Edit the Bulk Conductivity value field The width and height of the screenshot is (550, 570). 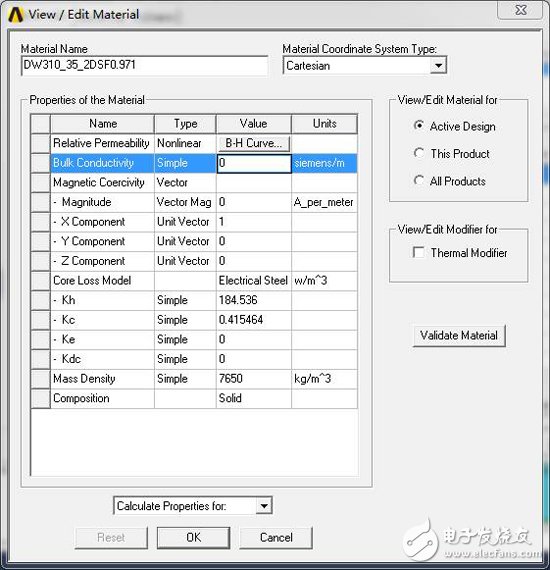(254, 163)
